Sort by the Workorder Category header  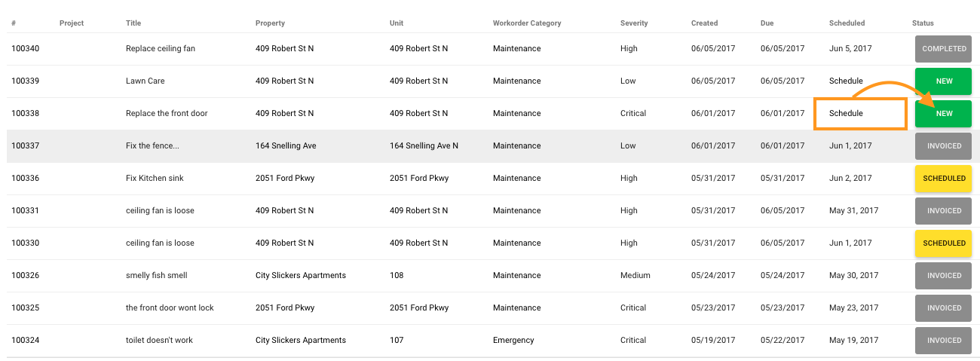[x=527, y=23]
